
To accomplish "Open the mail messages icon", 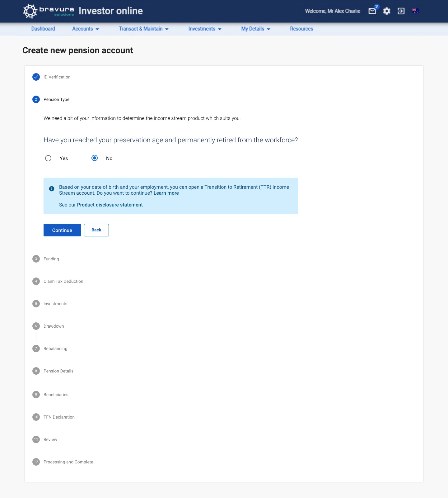I will 372,11.
